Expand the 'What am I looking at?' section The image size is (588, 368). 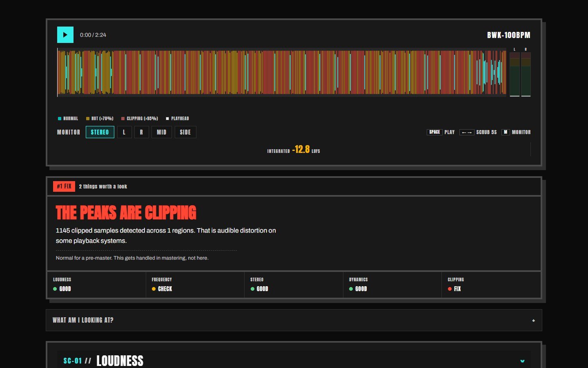point(294,320)
